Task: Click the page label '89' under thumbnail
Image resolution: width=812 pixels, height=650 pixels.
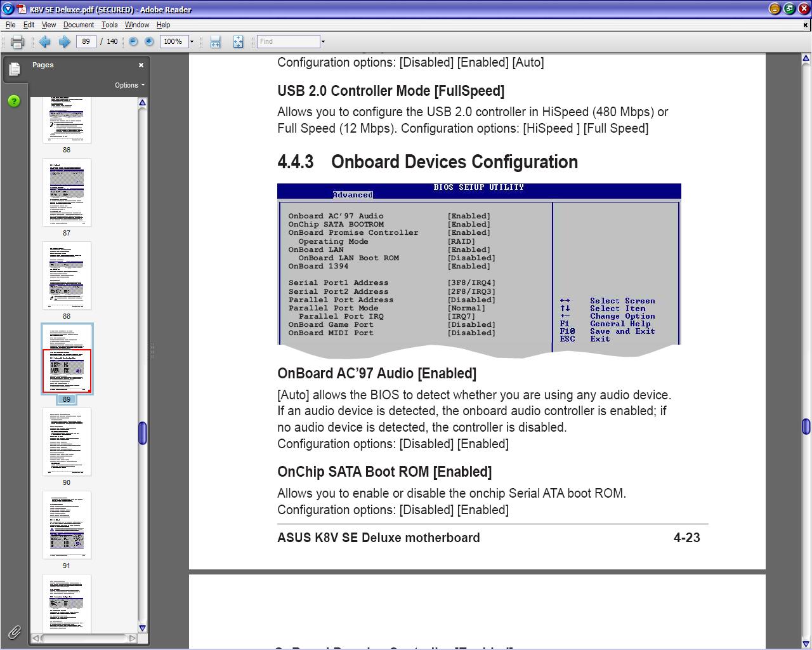Action: coord(67,399)
